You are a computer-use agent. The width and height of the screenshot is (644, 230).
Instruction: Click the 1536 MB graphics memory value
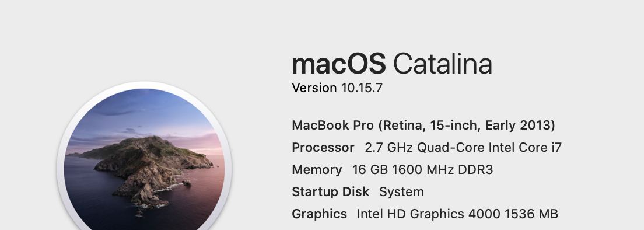pos(531,214)
